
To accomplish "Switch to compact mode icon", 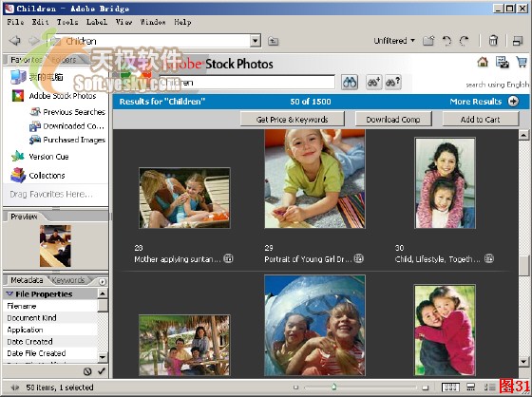I will (x=518, y=41).
